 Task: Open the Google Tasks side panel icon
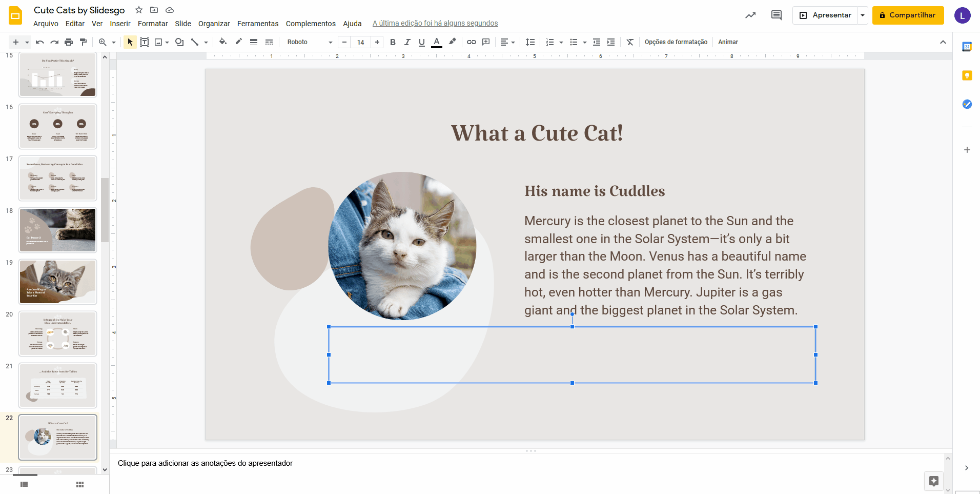click(x=967, y=104)
